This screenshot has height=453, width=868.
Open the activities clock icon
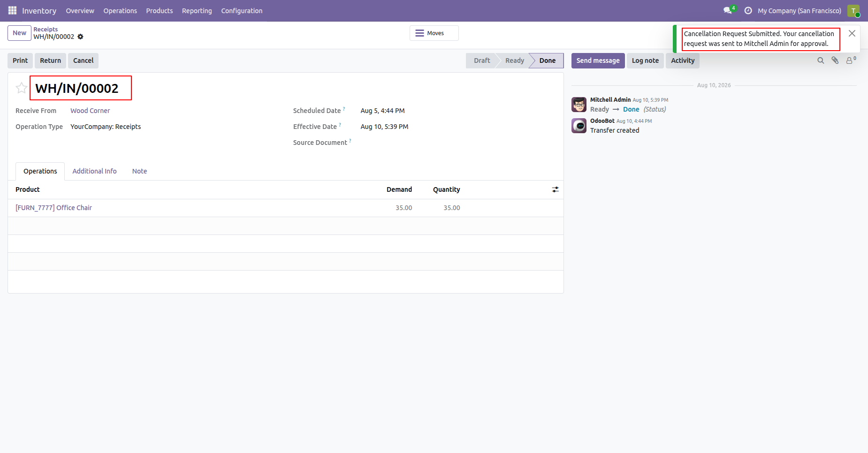[x=748, y=10]
